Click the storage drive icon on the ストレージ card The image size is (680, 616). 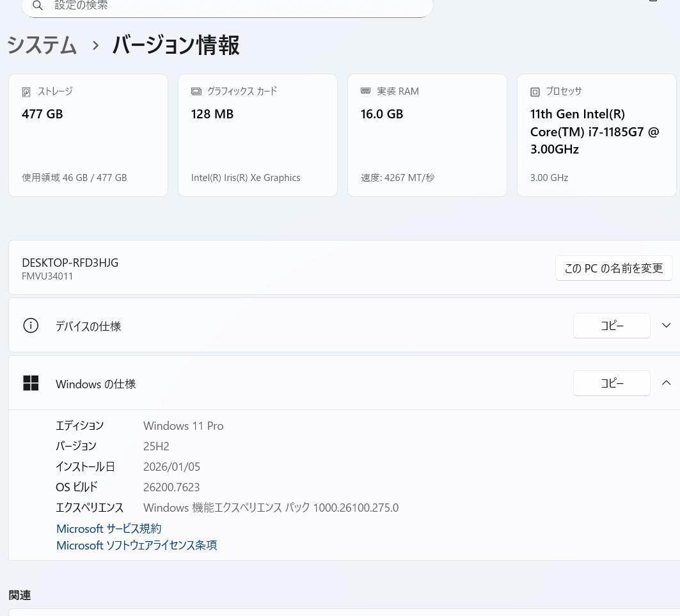tap(26, 91)
